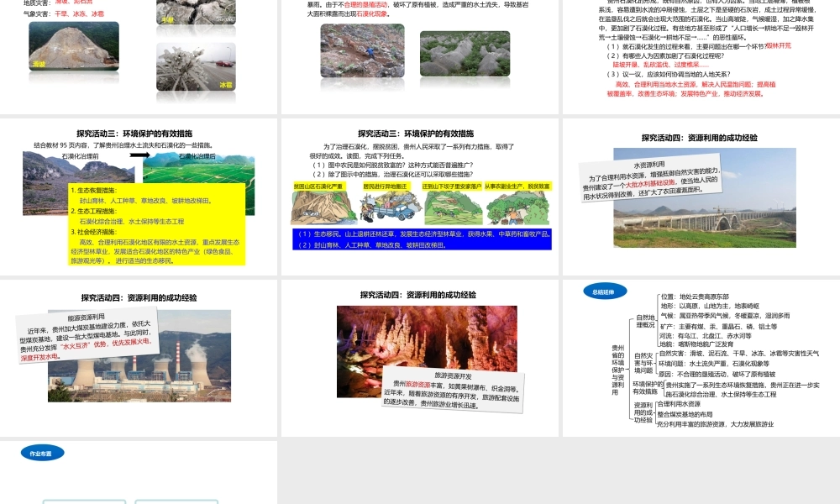Viewport: 840px width, 504px height.
Task: Select the 旅游资源开发 cave slide
Action: point(419,358)
